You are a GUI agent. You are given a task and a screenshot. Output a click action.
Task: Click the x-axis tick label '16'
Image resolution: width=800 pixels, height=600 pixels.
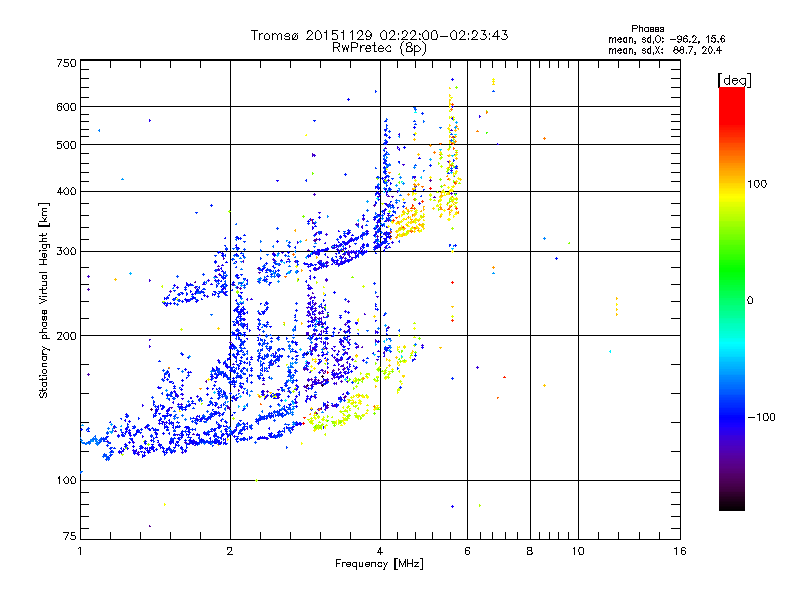pos(680,551)
